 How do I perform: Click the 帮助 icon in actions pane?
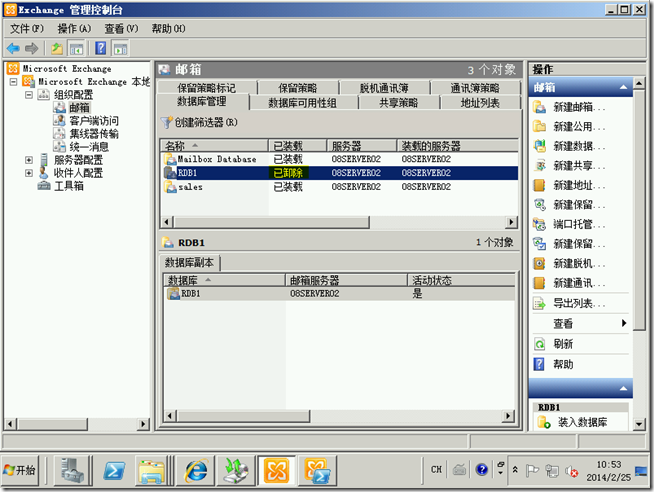tap(539, 364)
